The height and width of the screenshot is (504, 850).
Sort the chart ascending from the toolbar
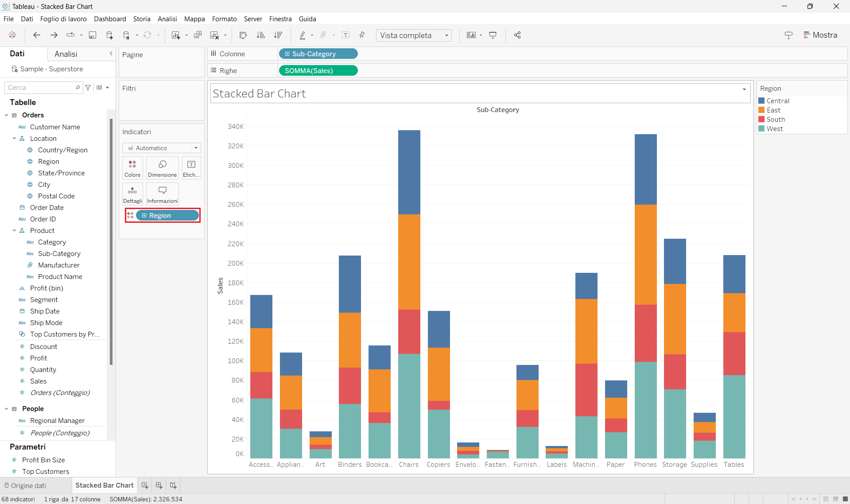point(261,35)
